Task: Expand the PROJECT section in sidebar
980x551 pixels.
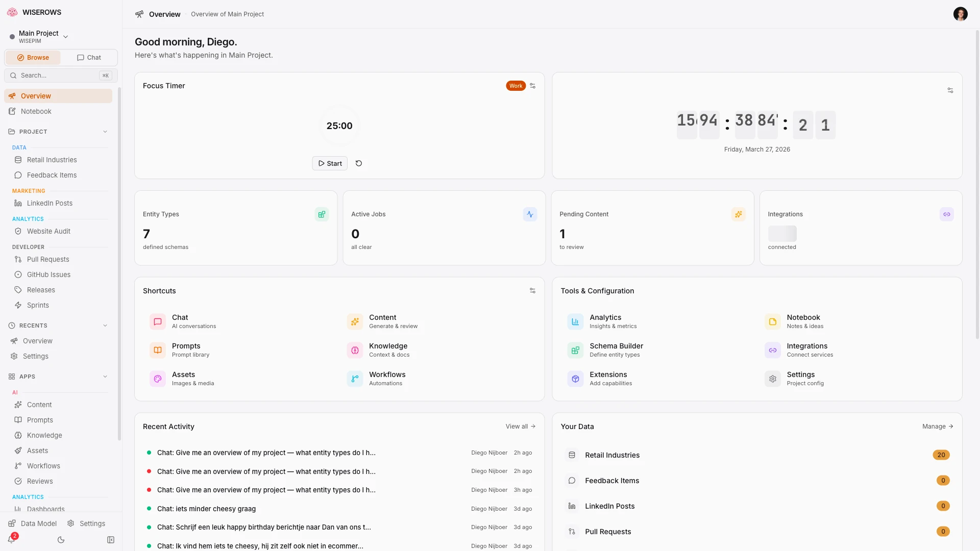Action: point(105,132)
